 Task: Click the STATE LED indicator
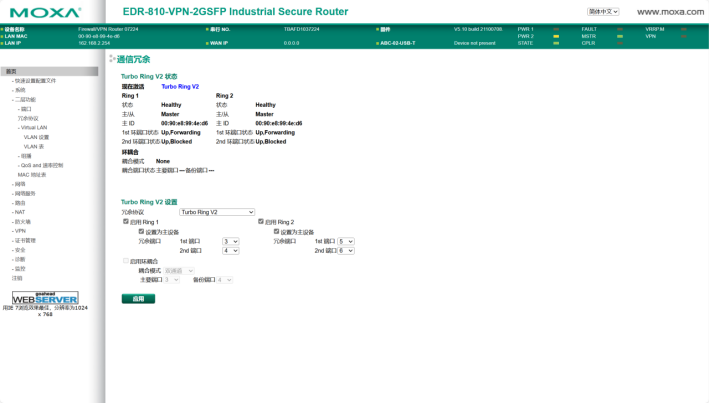(x=556, y=43)
